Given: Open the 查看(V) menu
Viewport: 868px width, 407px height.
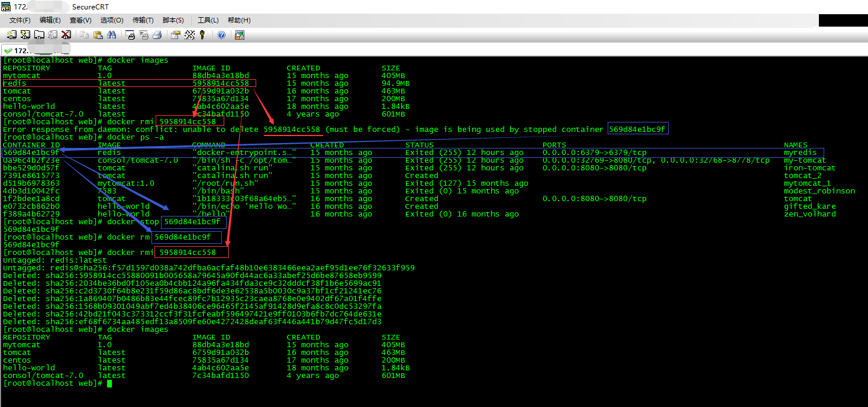Looking at the screenshot, I should coord(80,20).
